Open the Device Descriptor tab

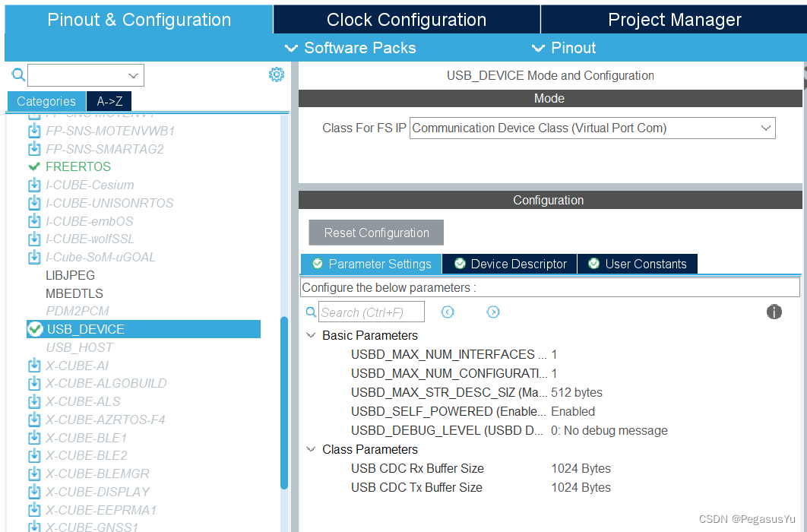(510, 264)
